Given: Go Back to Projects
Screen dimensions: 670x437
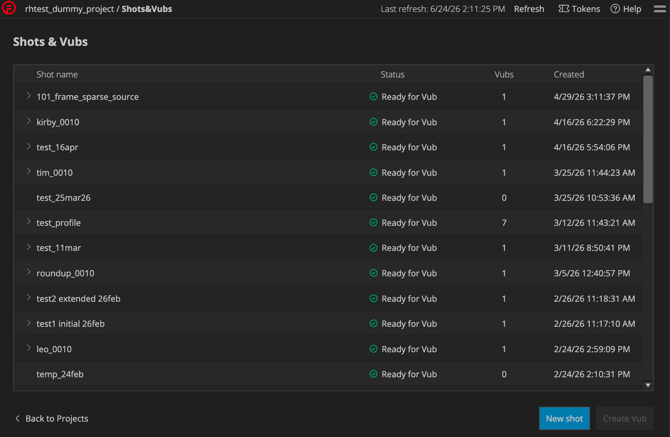Looking at the screenshot, I should click(x=52, y=419).
